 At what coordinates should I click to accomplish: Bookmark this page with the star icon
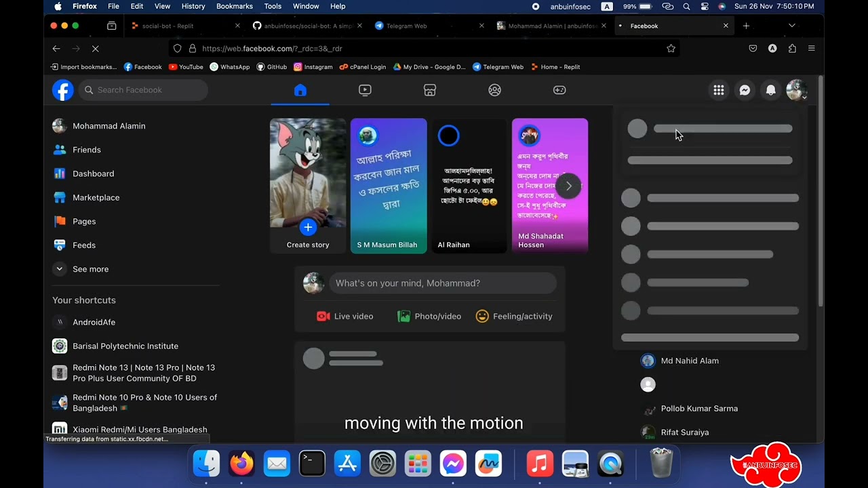coord(671,49)
